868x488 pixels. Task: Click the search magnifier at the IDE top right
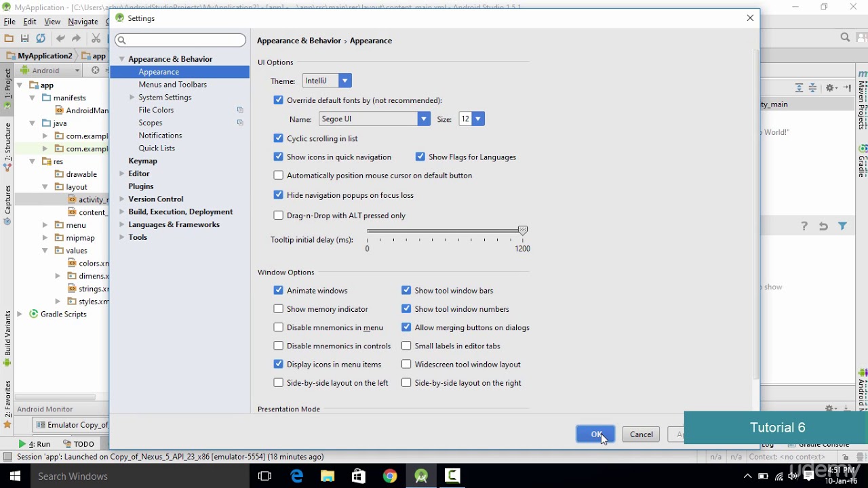(x=845, y=38)
